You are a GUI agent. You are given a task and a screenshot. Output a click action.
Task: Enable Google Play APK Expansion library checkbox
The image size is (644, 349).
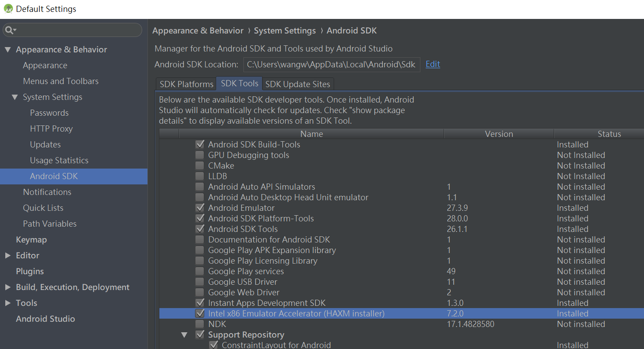[200, 250]
